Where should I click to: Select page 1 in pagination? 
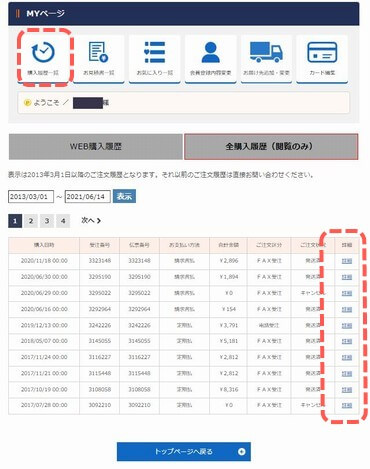pyautogui.click(x=15, y=221)
